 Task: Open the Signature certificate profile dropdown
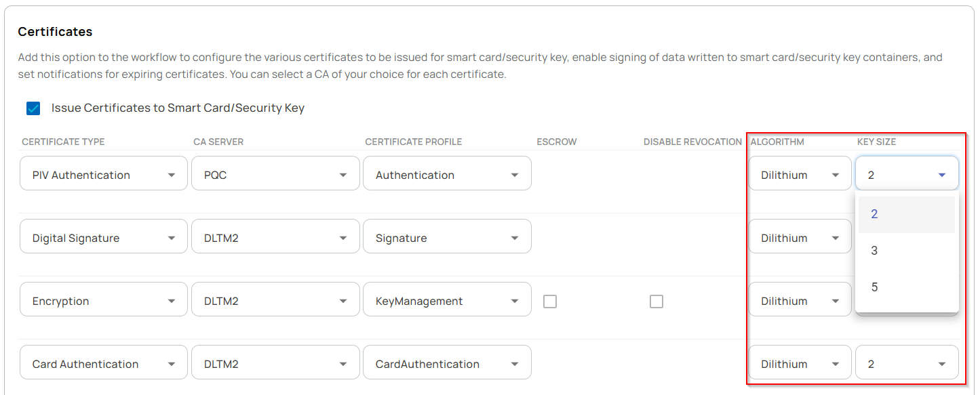447,236
